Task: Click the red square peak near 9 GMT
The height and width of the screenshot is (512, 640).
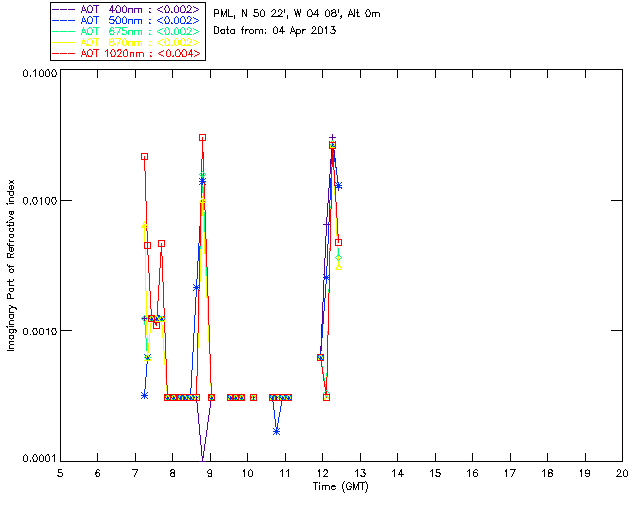Action: (x=202, y=138)
